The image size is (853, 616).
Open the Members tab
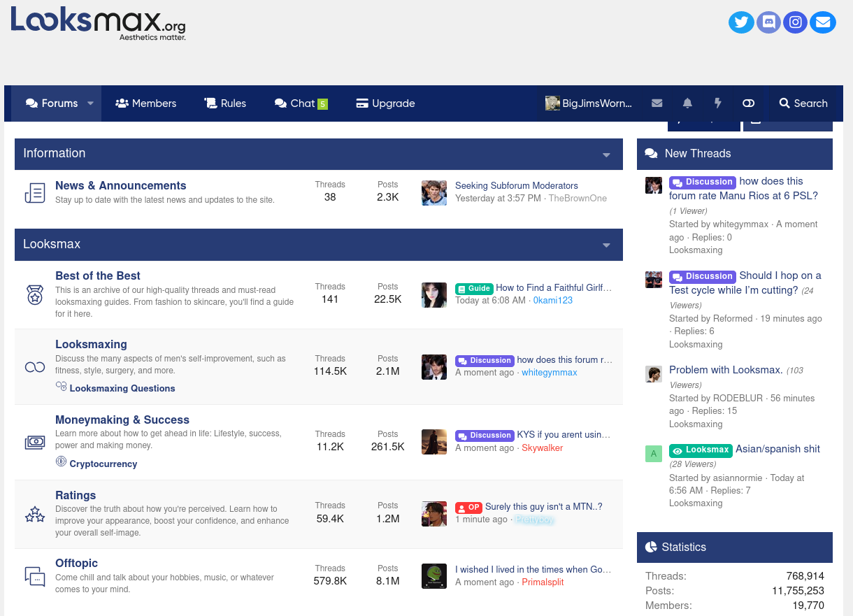tap(146, 103)
